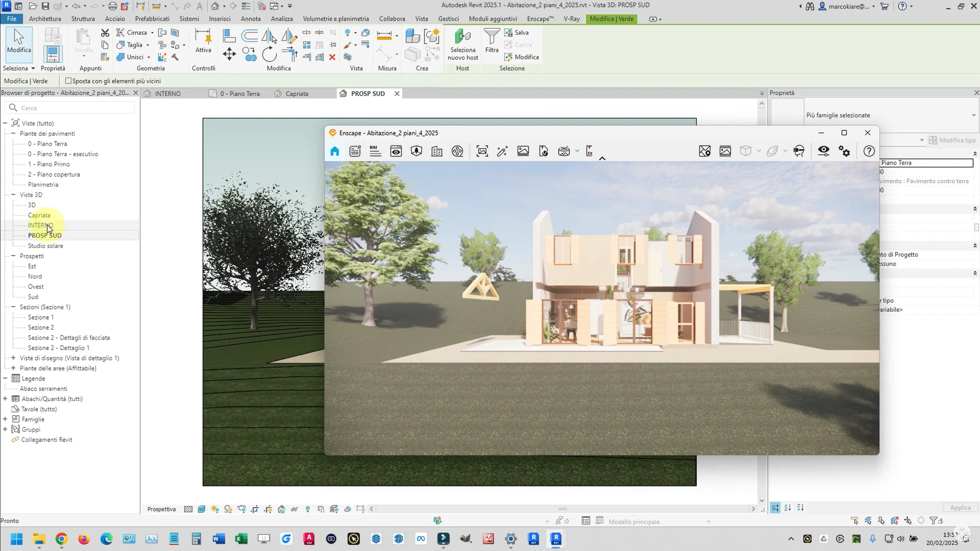Viewport: 980px width, 551px height.
Task: Open Studio solare view in browser
Action: click(45, 246)
